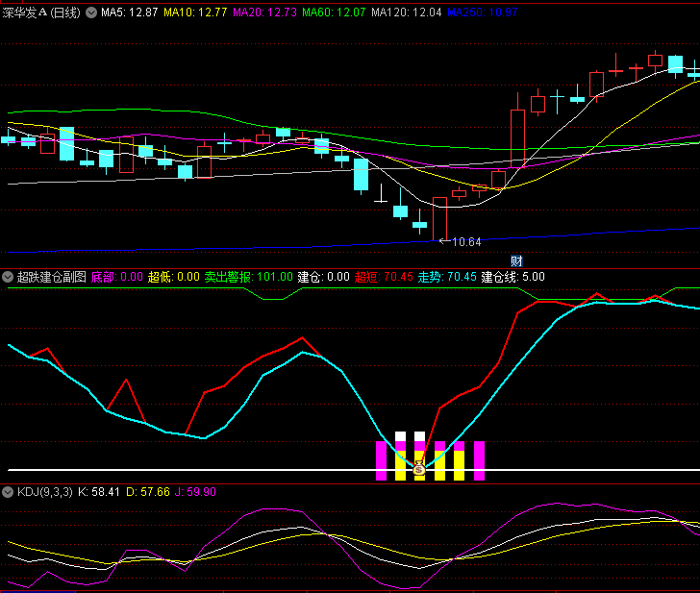Click the D: 57.66 yellow value
700x593 pixels.
pyautogui.click(x=148, y=492)
